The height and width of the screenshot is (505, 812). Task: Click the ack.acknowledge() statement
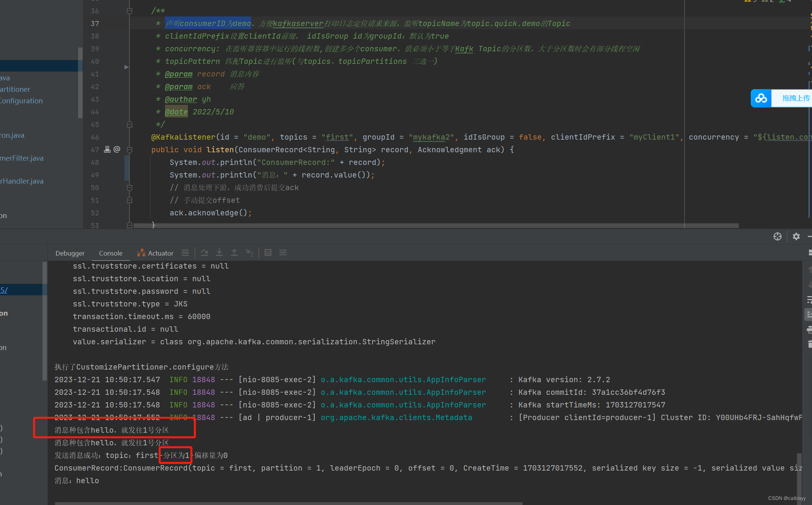coord(211,213)
